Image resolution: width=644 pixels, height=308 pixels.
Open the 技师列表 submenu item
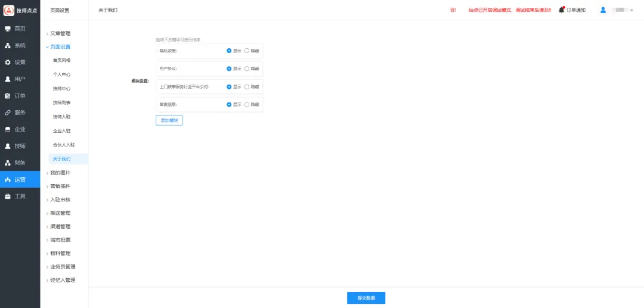[61, 102]
